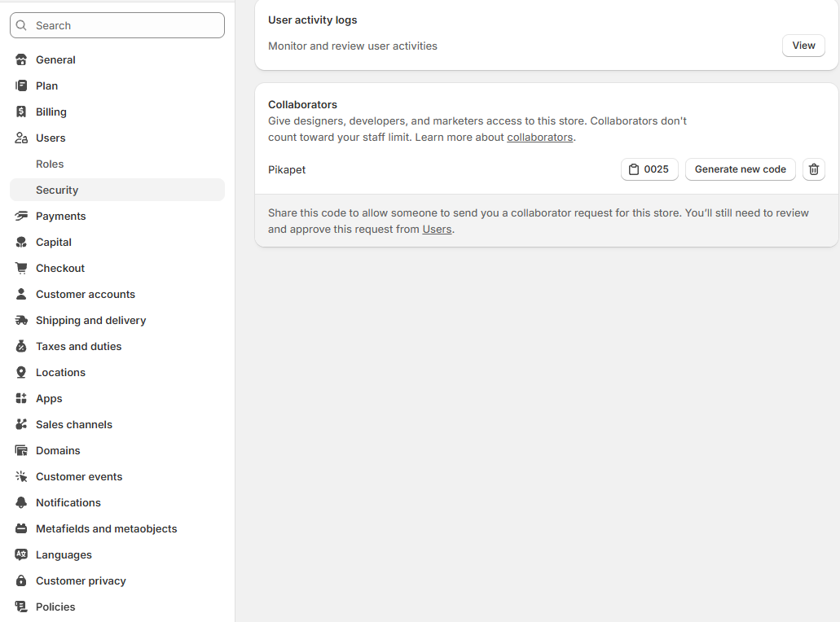Open Apps settings
This screenshot has width=840, height=622.
[x=117, y=398]
